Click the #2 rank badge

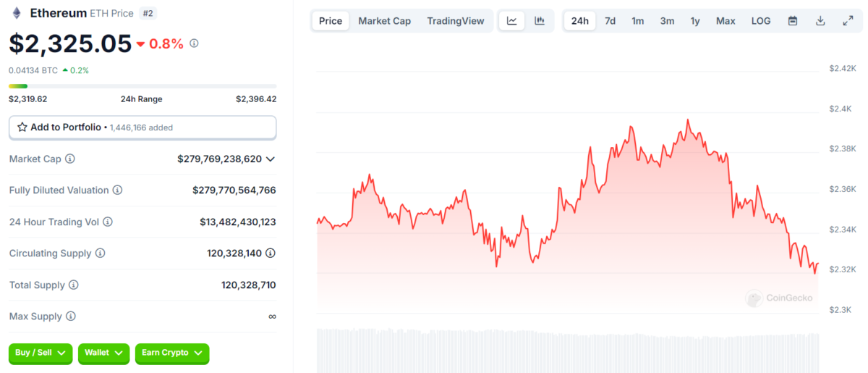[149, 13]
